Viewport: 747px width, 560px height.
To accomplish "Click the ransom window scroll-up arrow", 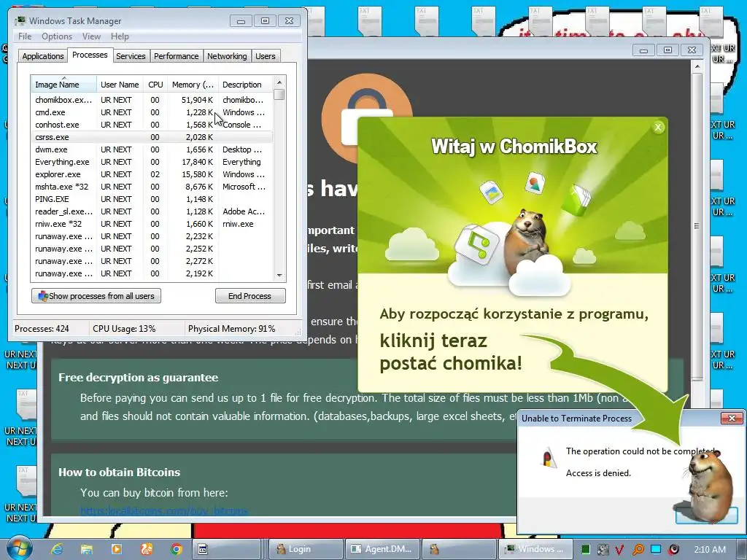I will point(697,66).
